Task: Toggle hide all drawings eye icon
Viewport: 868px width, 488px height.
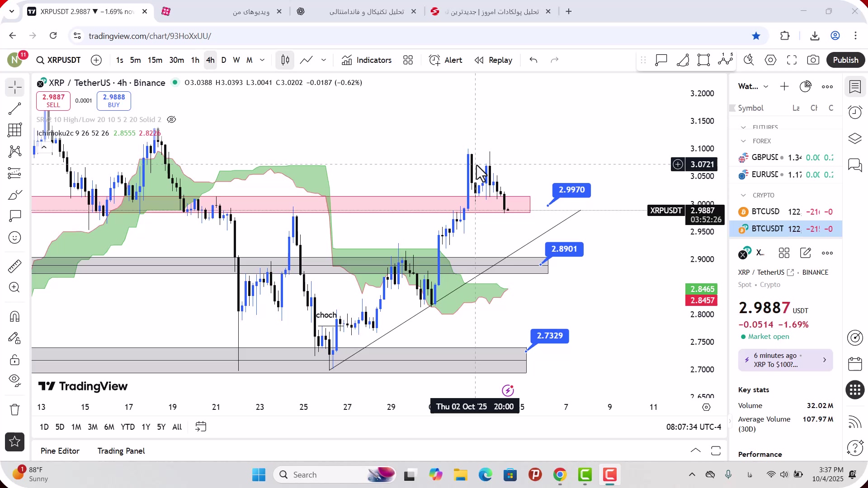Action: (15, 381)
